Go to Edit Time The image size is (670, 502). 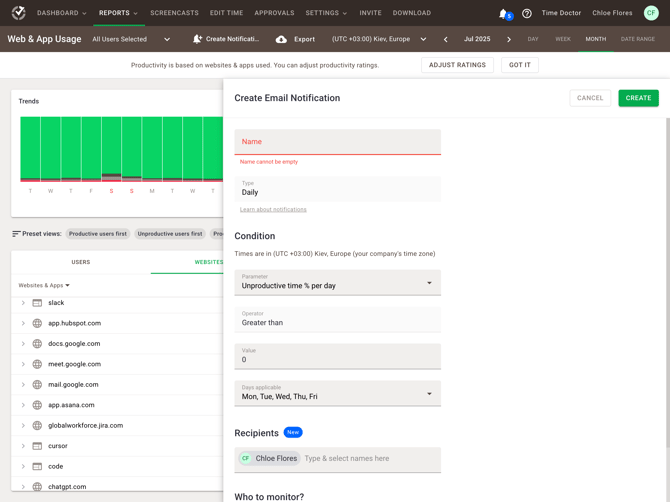pos(226,13)
